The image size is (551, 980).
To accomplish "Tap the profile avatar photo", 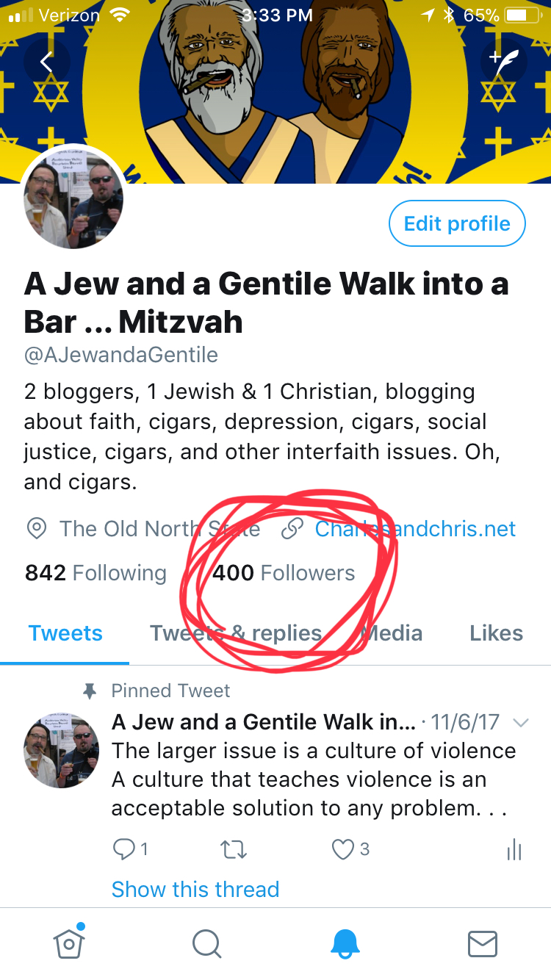I will point(73,198).
